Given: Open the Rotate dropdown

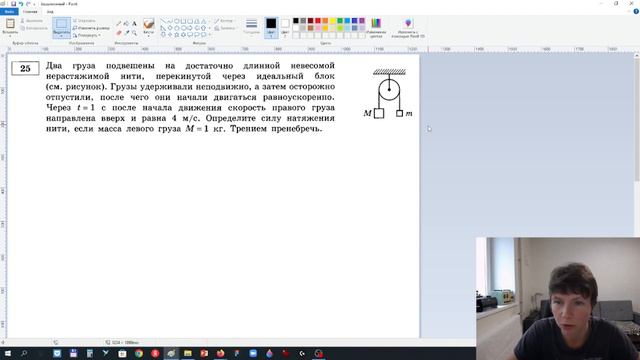Looking at the screenshot, I should click(87, 36).
